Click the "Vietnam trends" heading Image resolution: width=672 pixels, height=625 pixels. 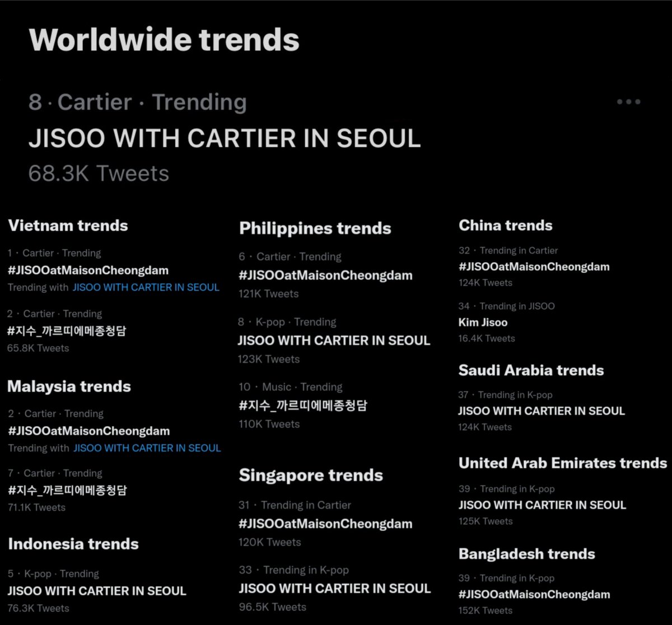coord(68,226)
